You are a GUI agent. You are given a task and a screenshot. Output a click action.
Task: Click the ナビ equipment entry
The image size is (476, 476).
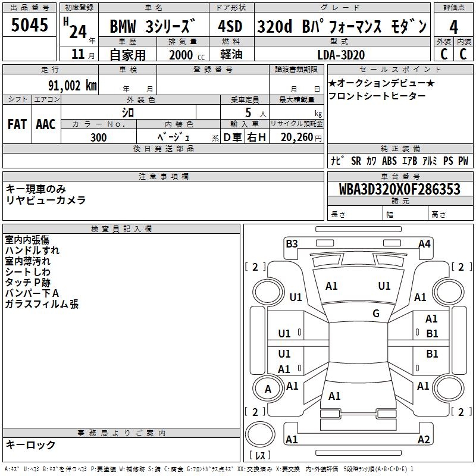point(338,161)
